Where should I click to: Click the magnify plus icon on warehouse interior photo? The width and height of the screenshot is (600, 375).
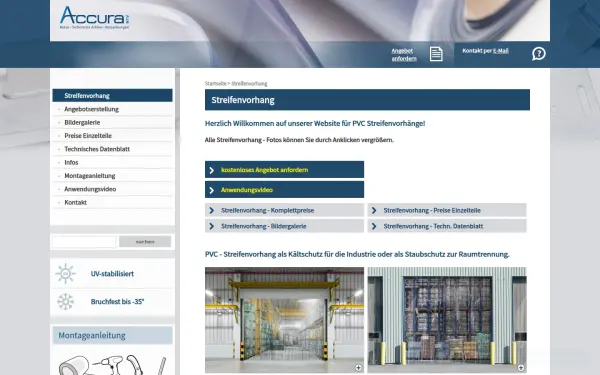pyautogui.click(x=358, y=368)
